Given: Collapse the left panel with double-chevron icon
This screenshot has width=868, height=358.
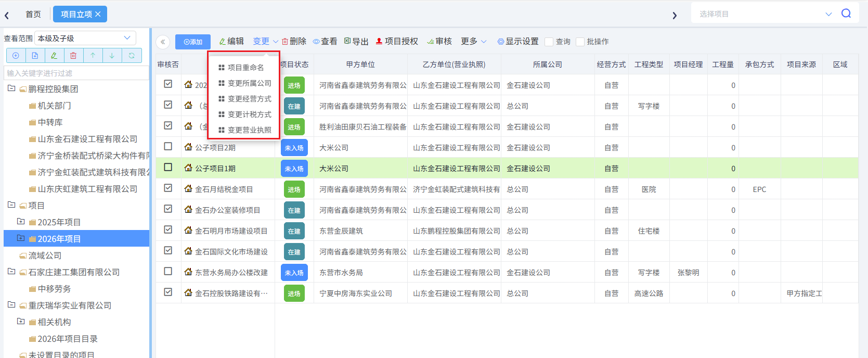Looking at the screenshot, I should [163, 42].
